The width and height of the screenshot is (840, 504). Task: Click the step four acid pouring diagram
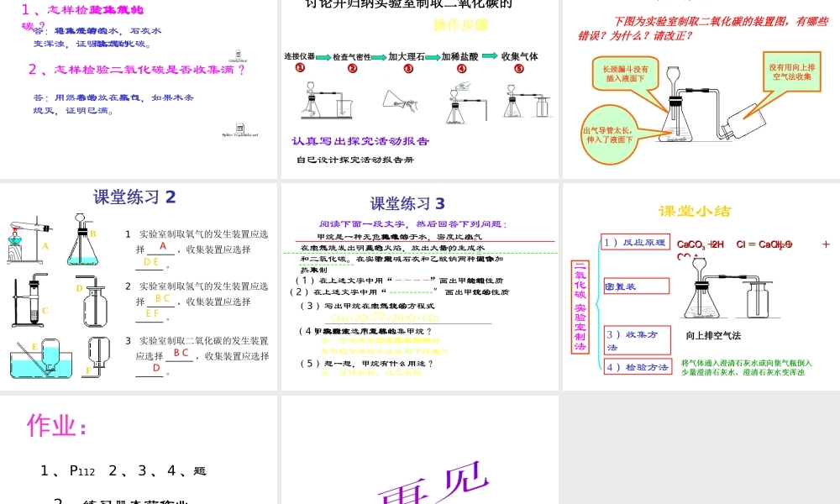[x=466, y=102]
